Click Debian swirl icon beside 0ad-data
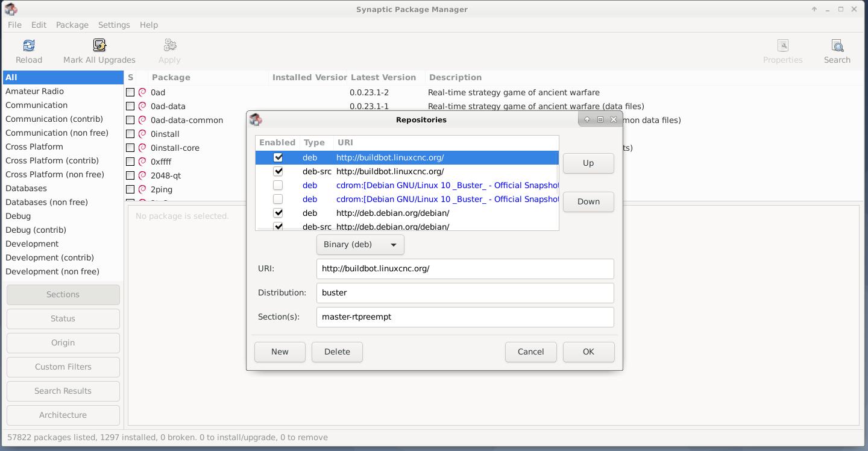Image resolution: width=868 pixels, height=451 pixels. pos(143,106)
